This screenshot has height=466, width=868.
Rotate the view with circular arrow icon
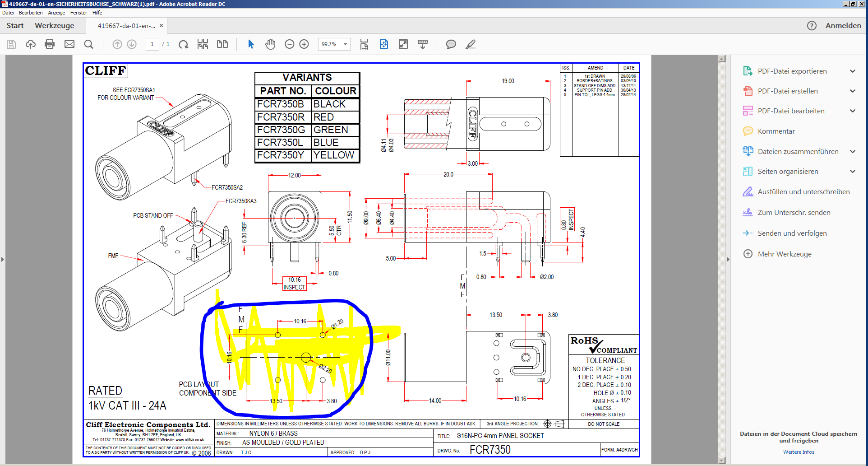click(x=183, y=44)
